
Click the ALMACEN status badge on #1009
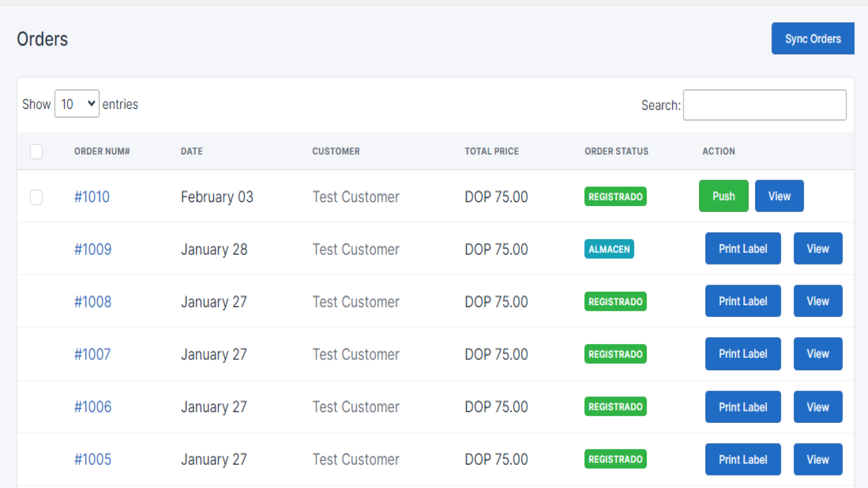(609, 249)
